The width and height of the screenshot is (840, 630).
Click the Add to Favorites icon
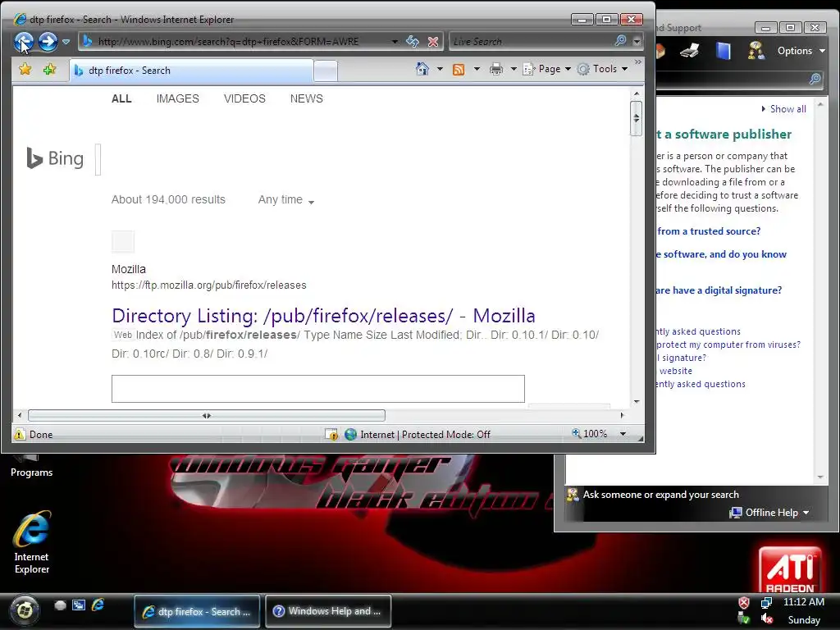pyautogui.click(x=49, y=69)
